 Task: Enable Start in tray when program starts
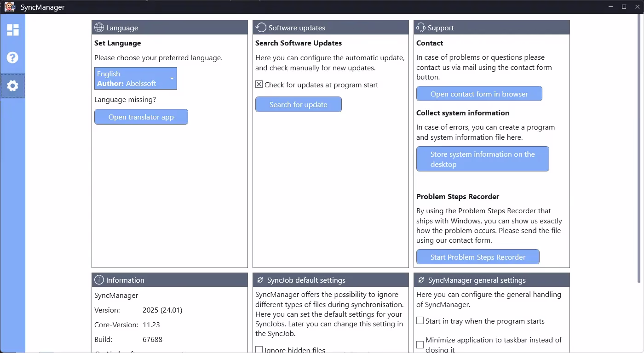pos(420,321)
